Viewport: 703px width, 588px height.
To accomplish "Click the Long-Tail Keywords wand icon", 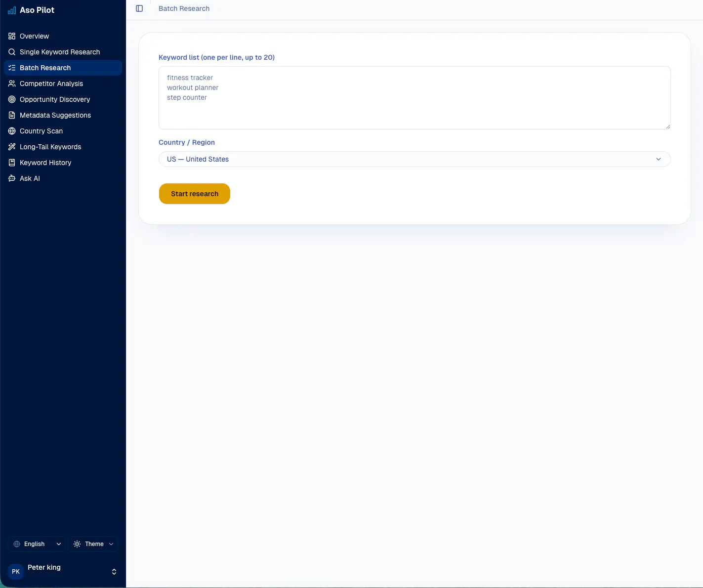I will pyautogui.click(x=12, y=147).
